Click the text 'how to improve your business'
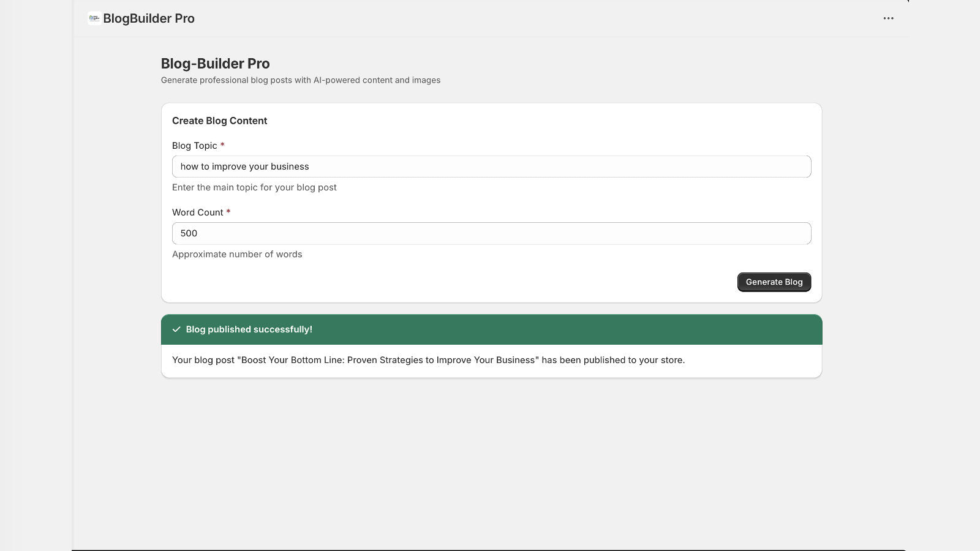 [244, 167]
